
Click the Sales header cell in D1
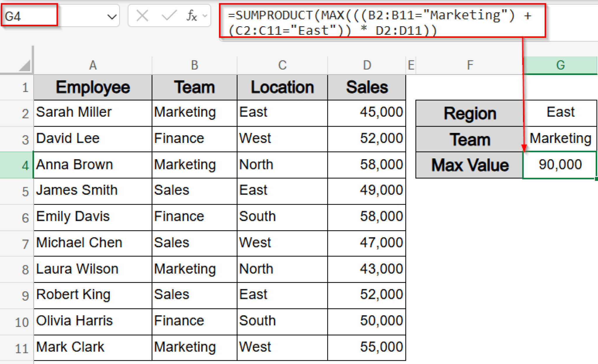coord(367,87)
